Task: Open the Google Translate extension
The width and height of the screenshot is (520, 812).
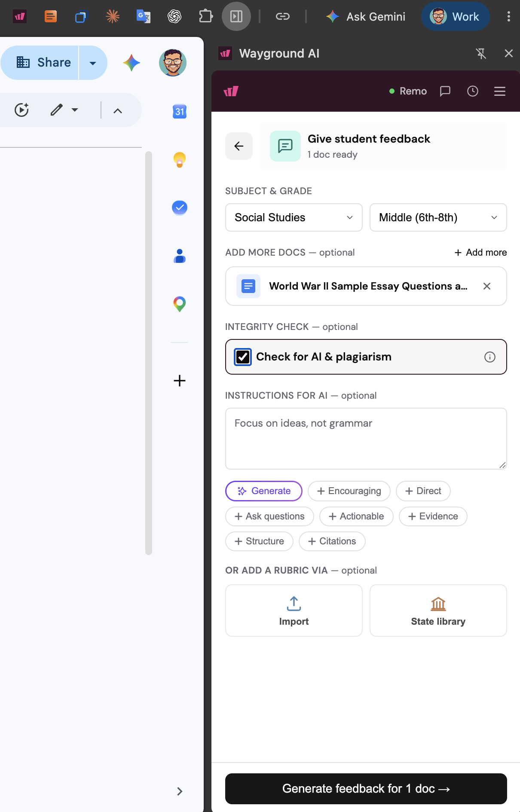Action: (x=143, y=17)
